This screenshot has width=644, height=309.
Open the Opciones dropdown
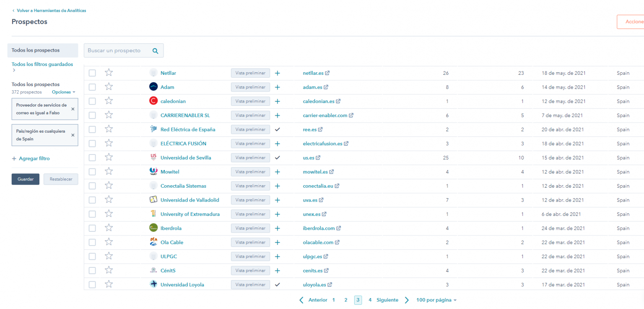[x=63, y=92]
